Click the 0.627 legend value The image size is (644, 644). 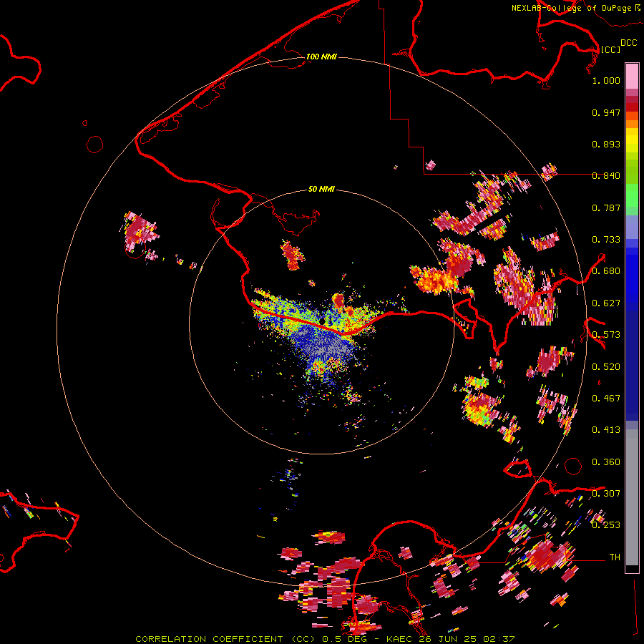click(606, 303)
